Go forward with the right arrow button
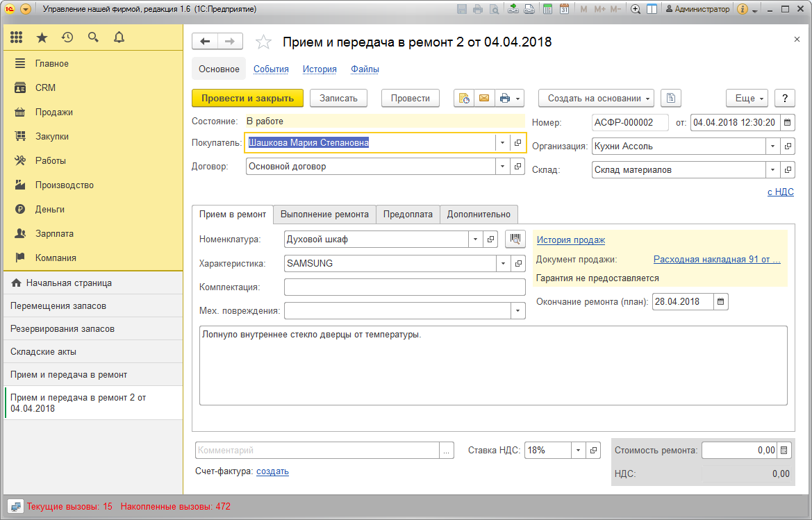Screen dimensions: 812x520 coord(230,42)
